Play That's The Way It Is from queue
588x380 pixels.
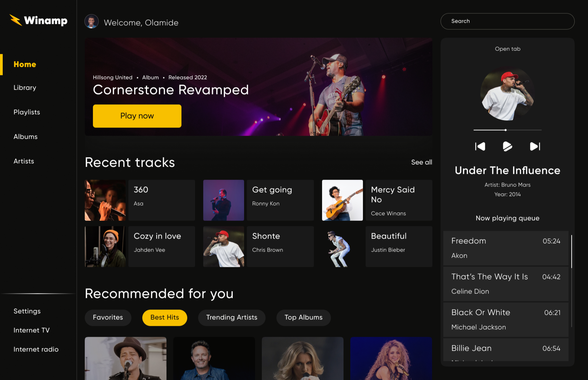point(506,284)
